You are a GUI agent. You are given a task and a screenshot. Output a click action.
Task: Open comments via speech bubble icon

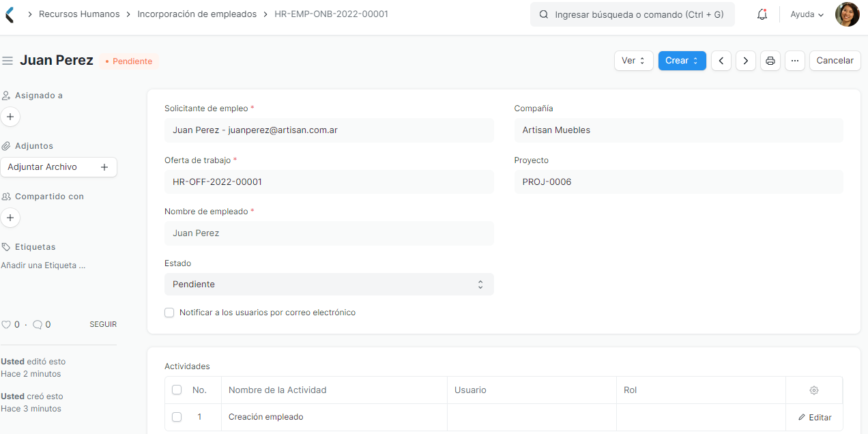(38, 325)
